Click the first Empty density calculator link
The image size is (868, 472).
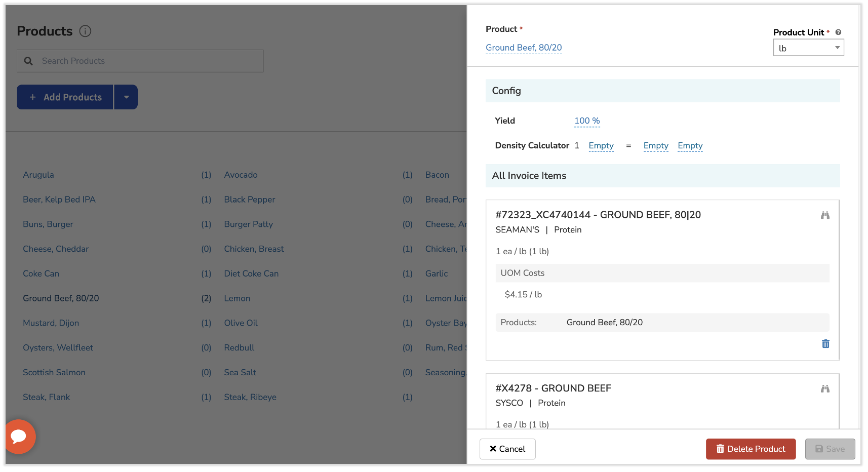pyautogui.click(x=601, y=146)
